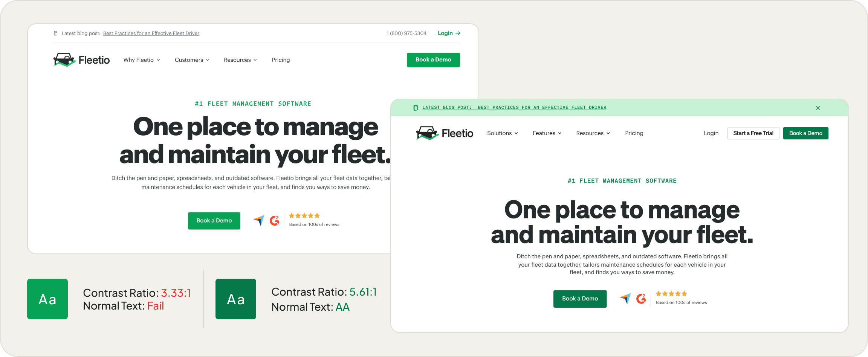Expand the Solutions dropdown menu
This screenshot has width=868, height=357.
coord(503,133)
